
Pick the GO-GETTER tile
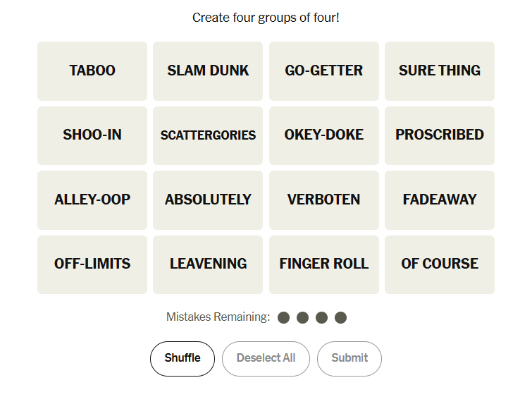coord(324,71)
